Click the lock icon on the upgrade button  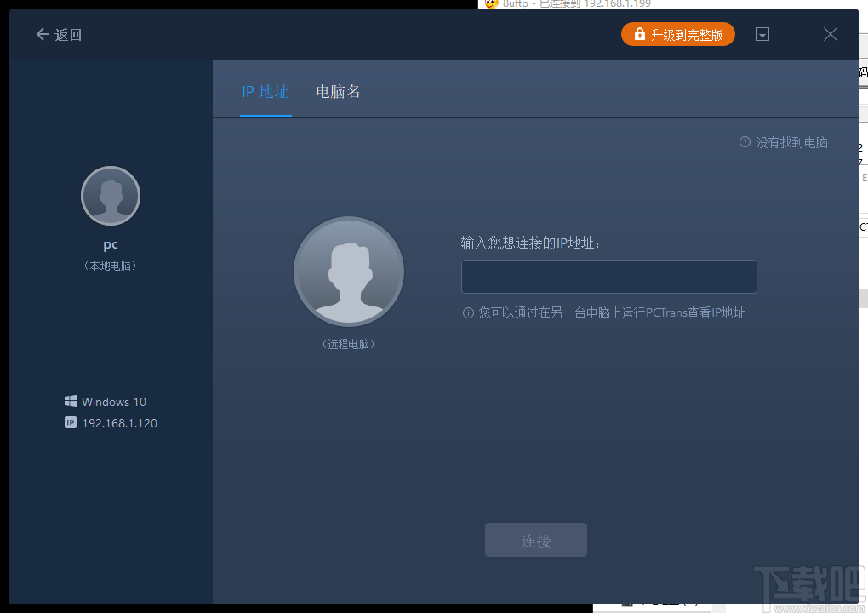click(638, 34)
